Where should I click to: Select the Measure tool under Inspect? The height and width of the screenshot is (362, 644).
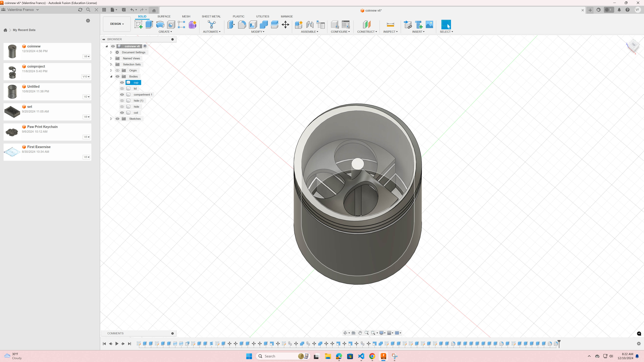(390, 24)
